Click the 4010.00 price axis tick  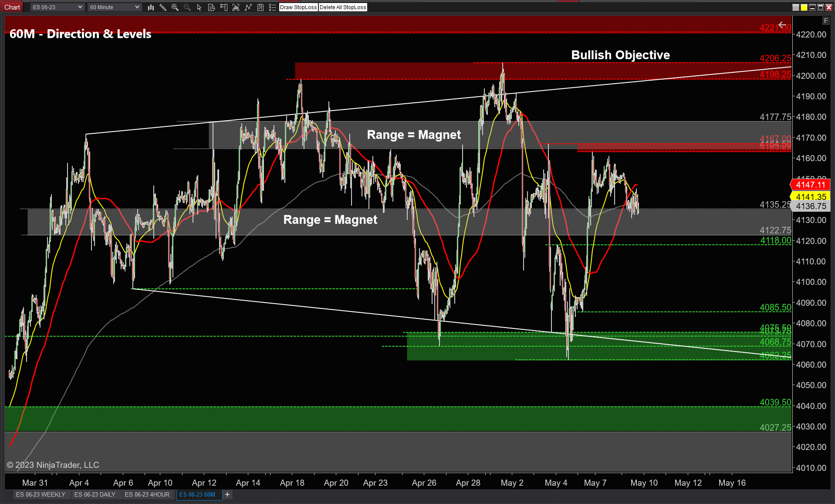pyautogui.click(x=811, y=468)
